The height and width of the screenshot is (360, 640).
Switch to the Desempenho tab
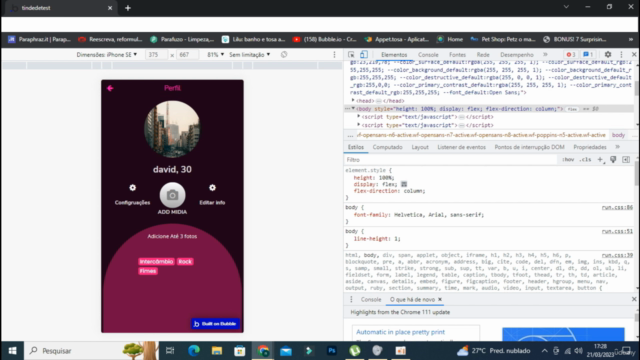(517, 55)
